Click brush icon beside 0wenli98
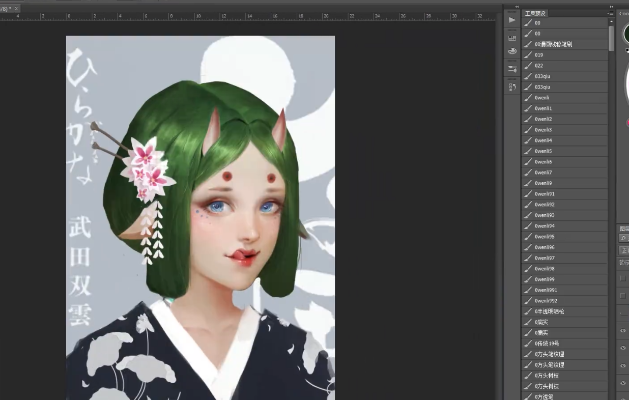Image resolution: width=629 pixels, height=400 pixels. pyautogui.click(x=528, y=269)
